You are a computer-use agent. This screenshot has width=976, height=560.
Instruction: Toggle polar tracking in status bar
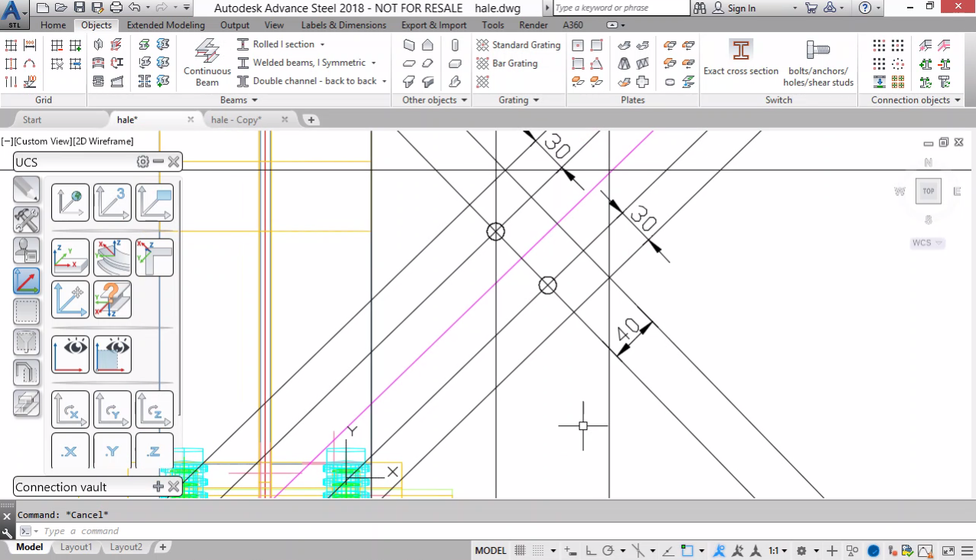point(609,551)
